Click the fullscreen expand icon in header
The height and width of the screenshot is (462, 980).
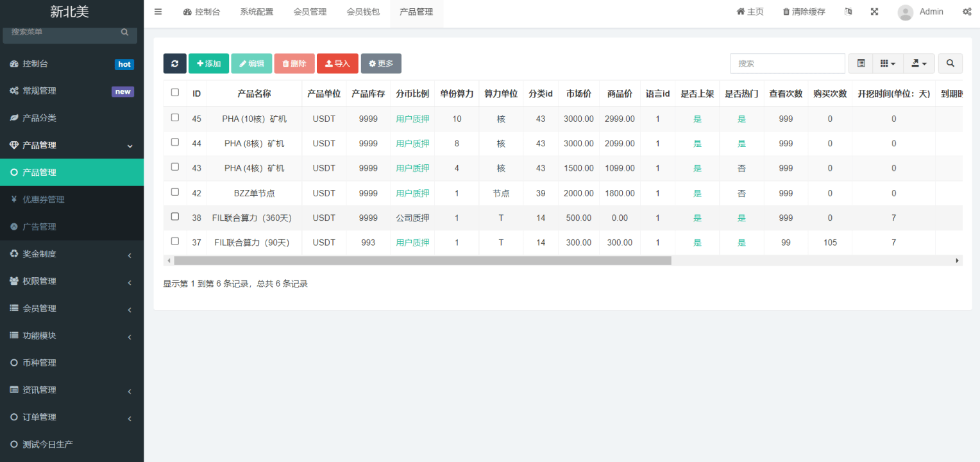tap(874, 12)
